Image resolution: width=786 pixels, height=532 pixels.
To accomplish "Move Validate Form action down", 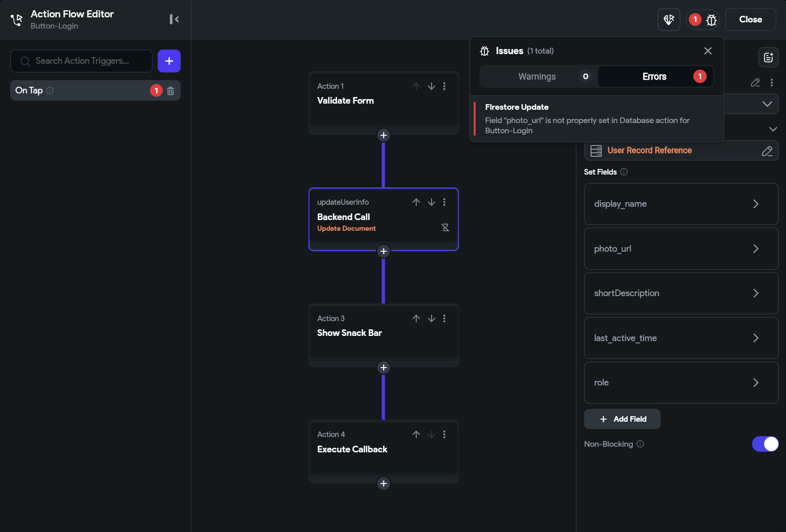I will (x=432, y=86).
